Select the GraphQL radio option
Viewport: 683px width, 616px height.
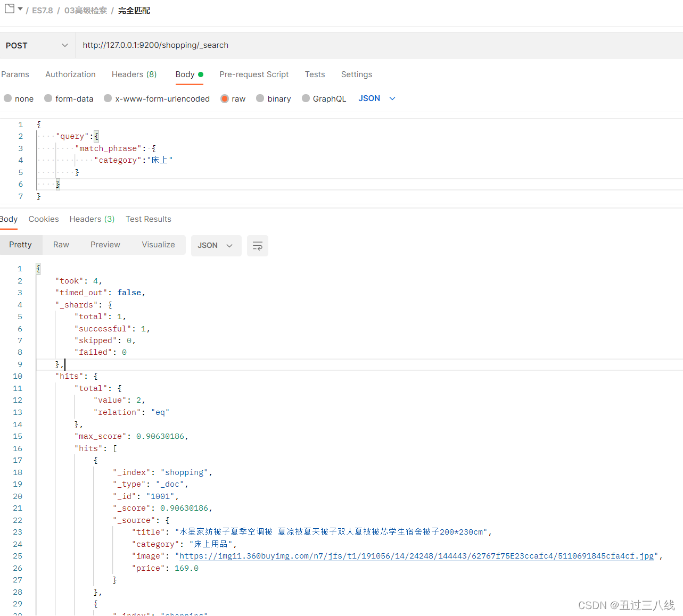pos(306,98)
